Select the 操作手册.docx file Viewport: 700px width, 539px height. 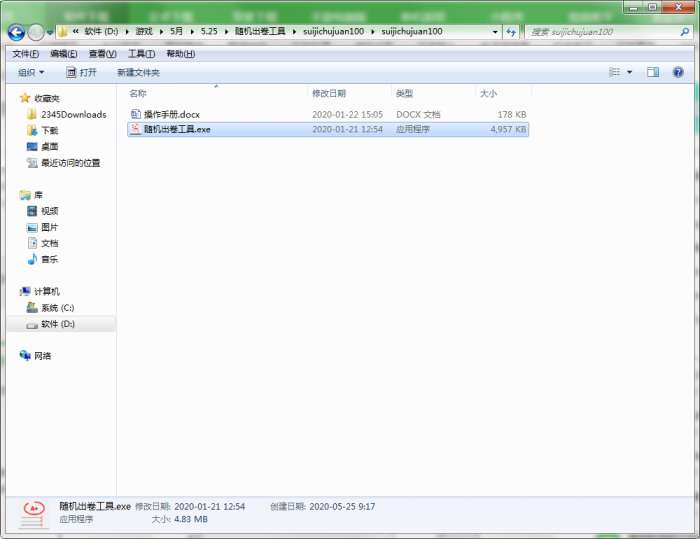[x=171, y=115]
